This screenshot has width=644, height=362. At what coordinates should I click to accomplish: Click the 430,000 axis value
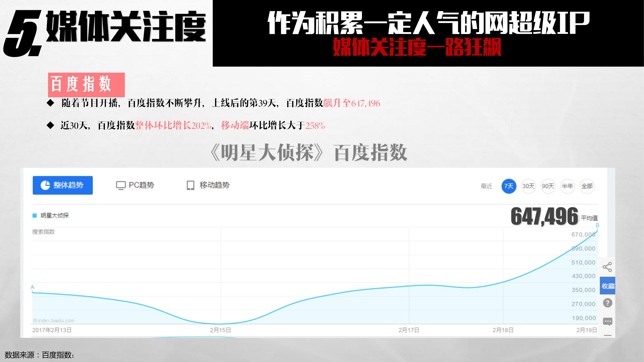(x=583, y=276)
